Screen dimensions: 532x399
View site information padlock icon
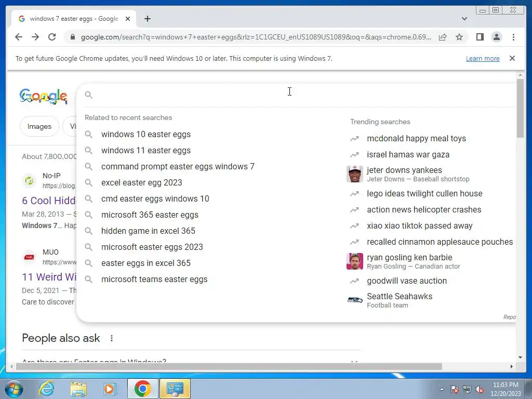coord(72,37)
